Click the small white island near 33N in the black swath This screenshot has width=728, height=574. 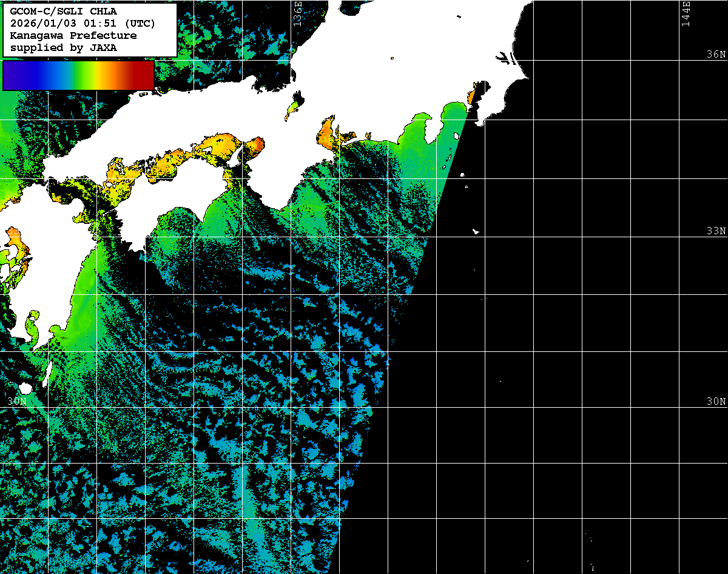tap(476, 231)
